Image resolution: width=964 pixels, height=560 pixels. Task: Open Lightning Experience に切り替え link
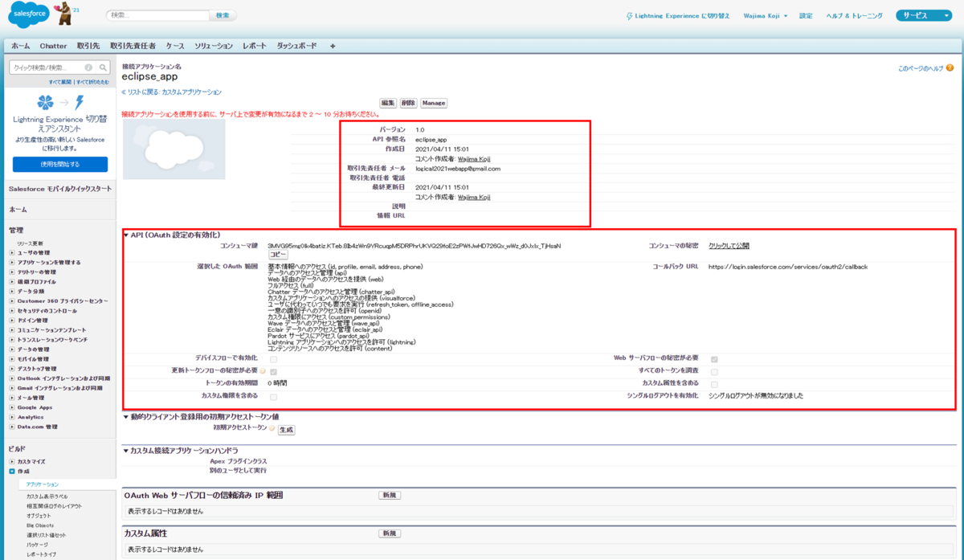tap(683, 16)
